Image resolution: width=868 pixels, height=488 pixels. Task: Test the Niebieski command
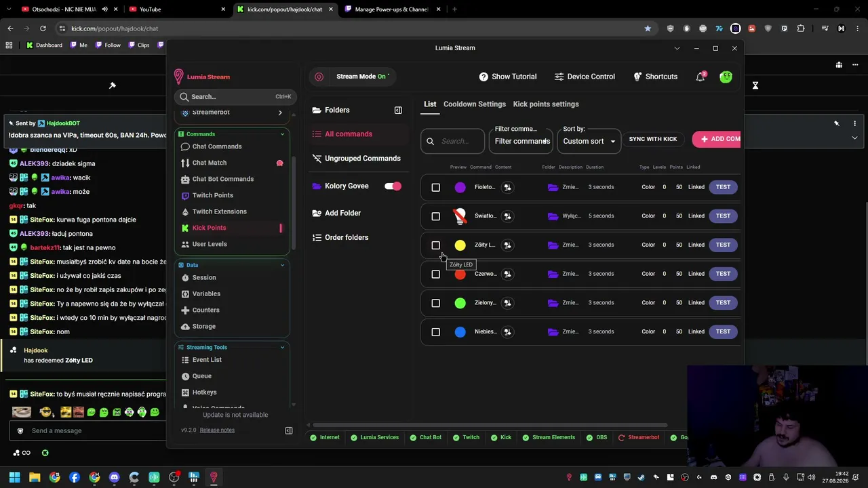(723, 331)
